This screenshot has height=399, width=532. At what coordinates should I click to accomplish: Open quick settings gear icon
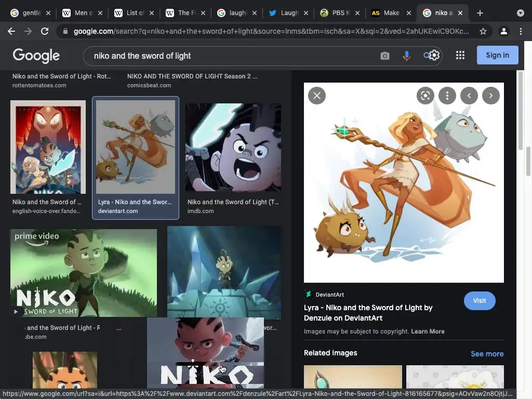[x=434, y=55]
